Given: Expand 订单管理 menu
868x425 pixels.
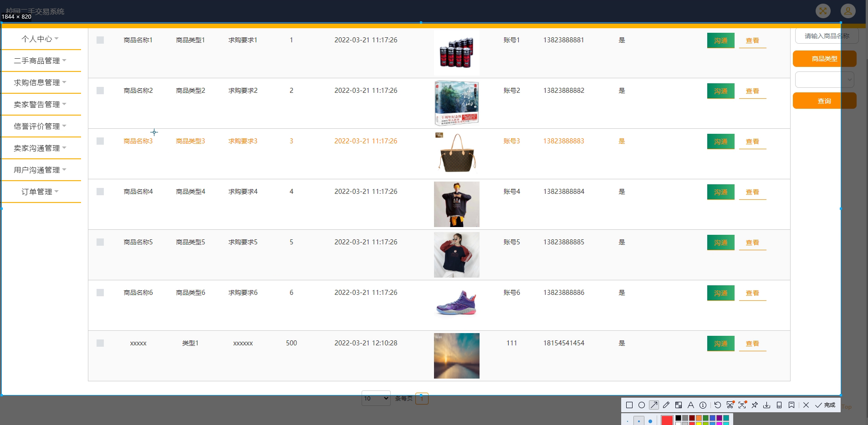Looking at the screenshot, I should [x=41, y=192].
